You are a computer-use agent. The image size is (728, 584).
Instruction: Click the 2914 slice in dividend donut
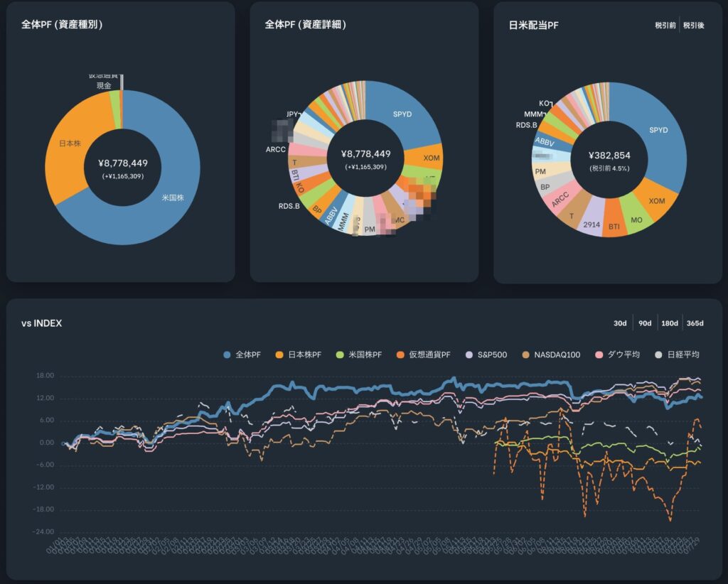pyautogui.click(x=591, y=224)
